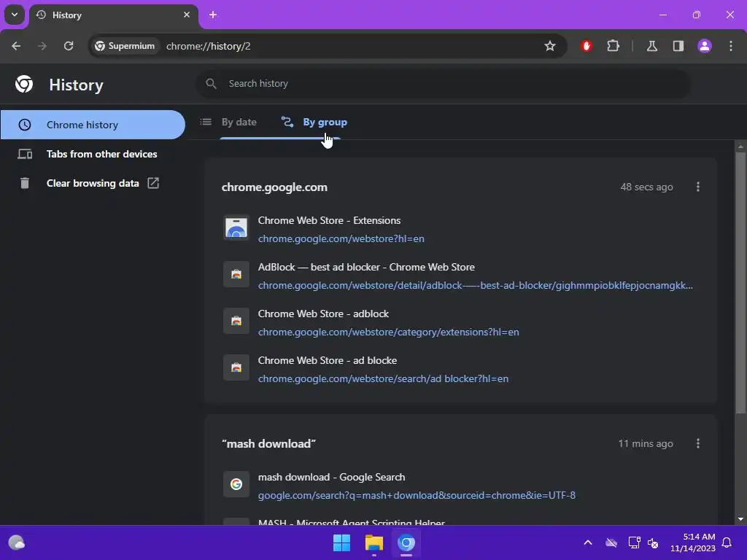The height and width of the screenshot is (560, 747).
Task: Click the forward navigation arrow
Action: coord(42,46)
